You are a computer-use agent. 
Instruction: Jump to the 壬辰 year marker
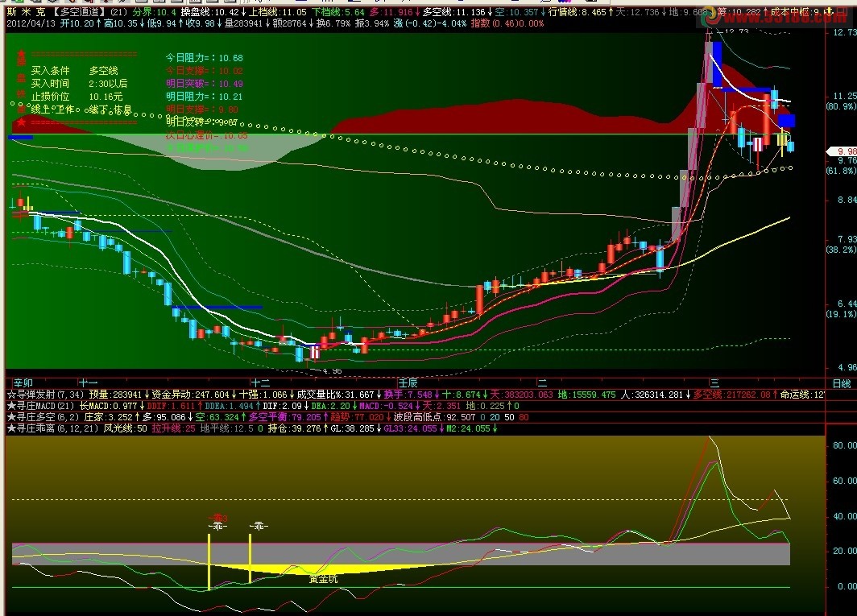coord(408,383)
